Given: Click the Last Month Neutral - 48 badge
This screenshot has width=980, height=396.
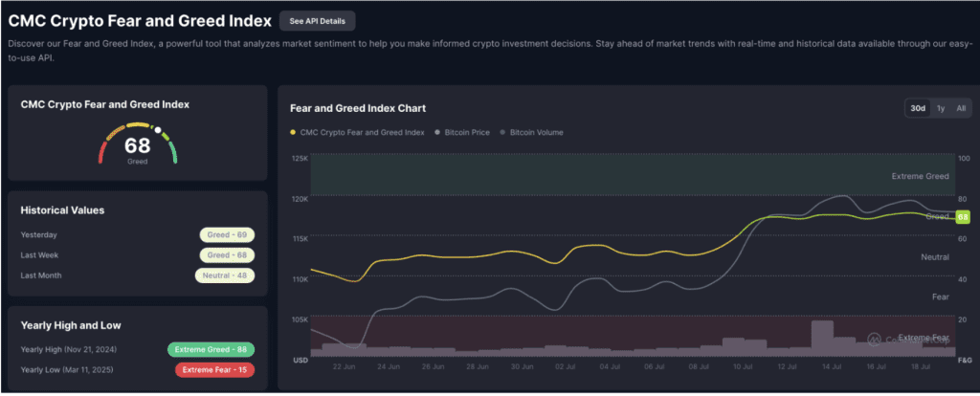Looking at the screenshot, I should (224, 275).
